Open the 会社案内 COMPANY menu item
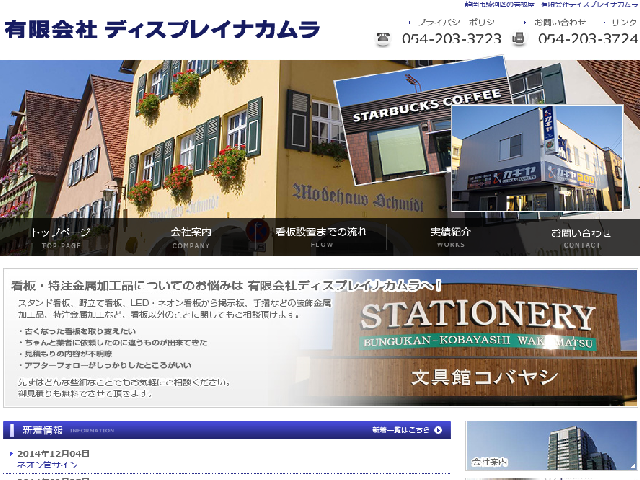The image size is (640, 480). [190, 236]
